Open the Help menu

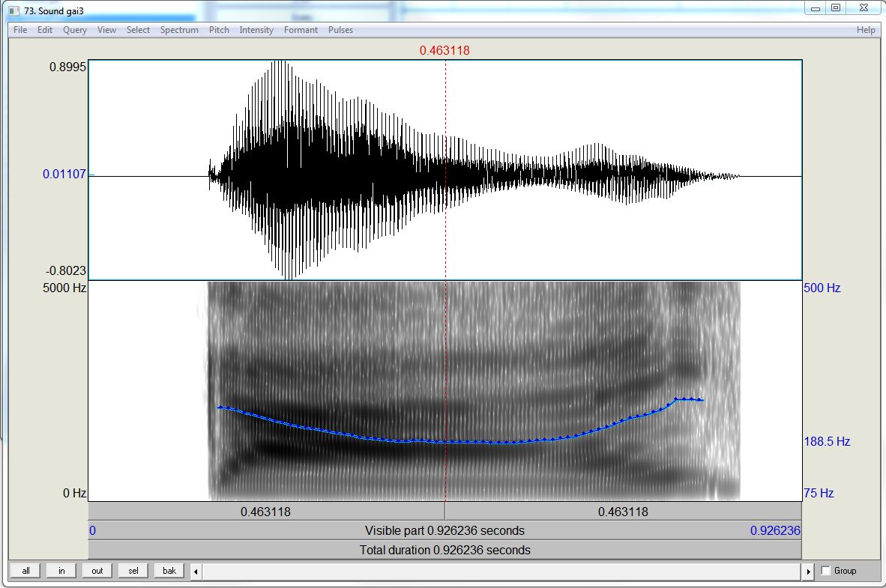[x=866, y=30]
